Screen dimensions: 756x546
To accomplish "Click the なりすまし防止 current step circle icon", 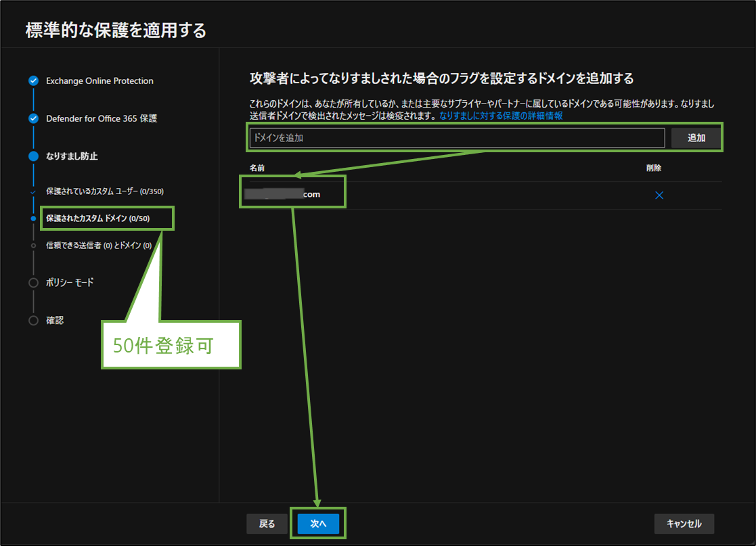I will [x=33, y=156].
